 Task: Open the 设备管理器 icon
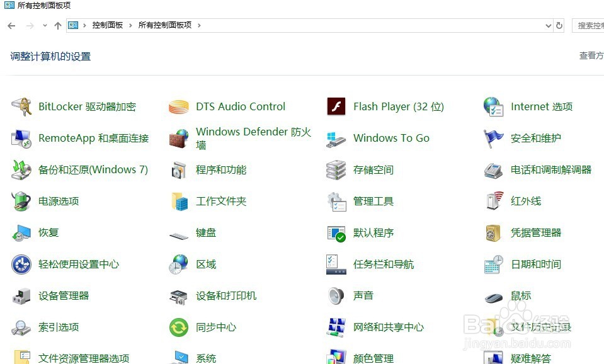(x=21, y=296)
